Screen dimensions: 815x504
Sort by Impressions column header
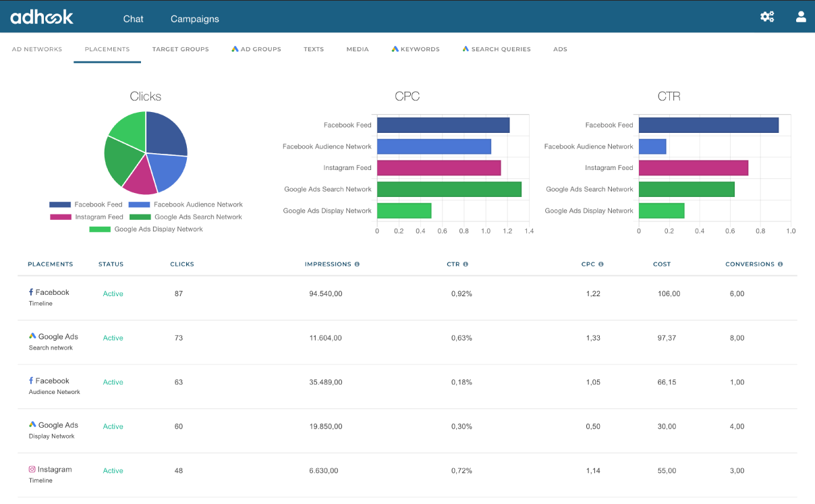(328, 264)
